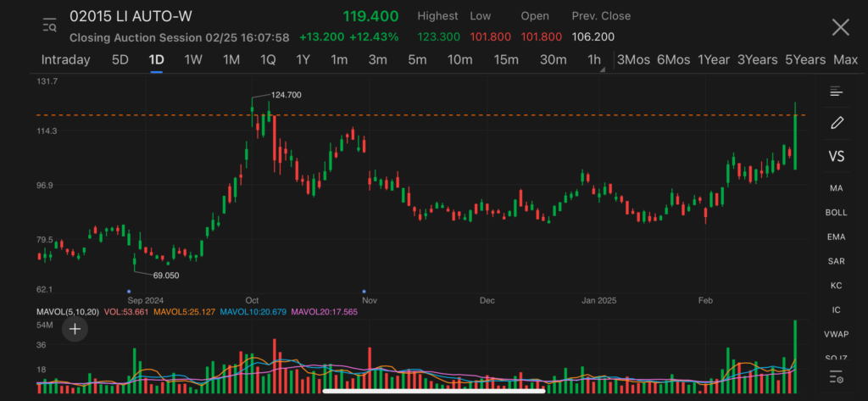Screen dimensions: 868x401
Task: Close the full-screen chart view
Action: coord(840,27)
